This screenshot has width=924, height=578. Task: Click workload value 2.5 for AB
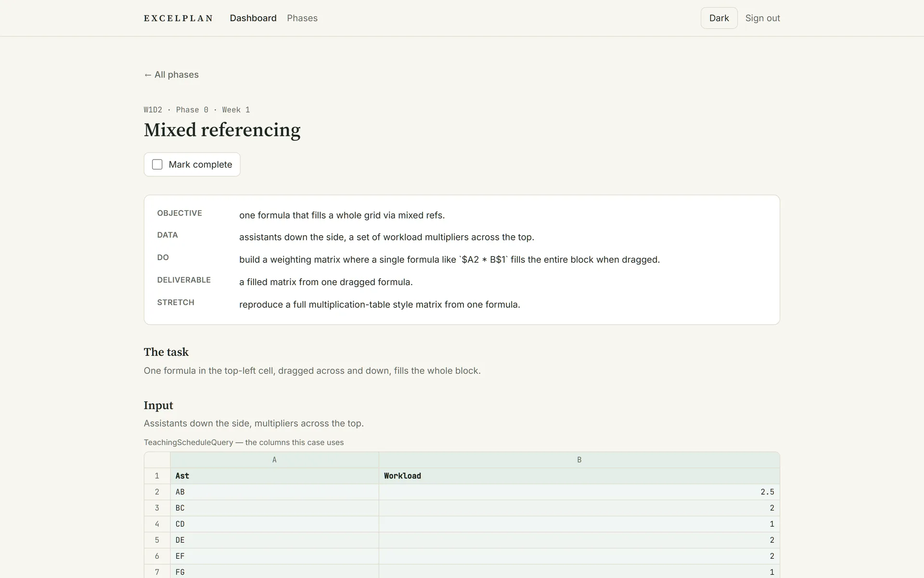[579, 492]
